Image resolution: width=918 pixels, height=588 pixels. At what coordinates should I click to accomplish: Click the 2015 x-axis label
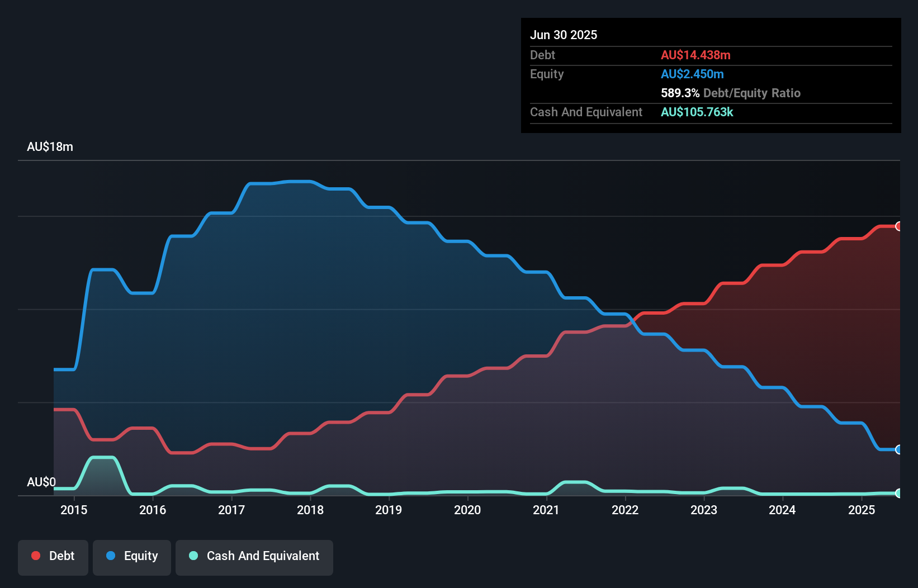[74, 510]
